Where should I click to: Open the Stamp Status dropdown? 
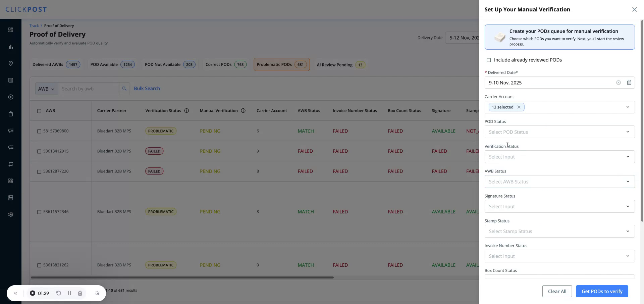click(559, 231)
